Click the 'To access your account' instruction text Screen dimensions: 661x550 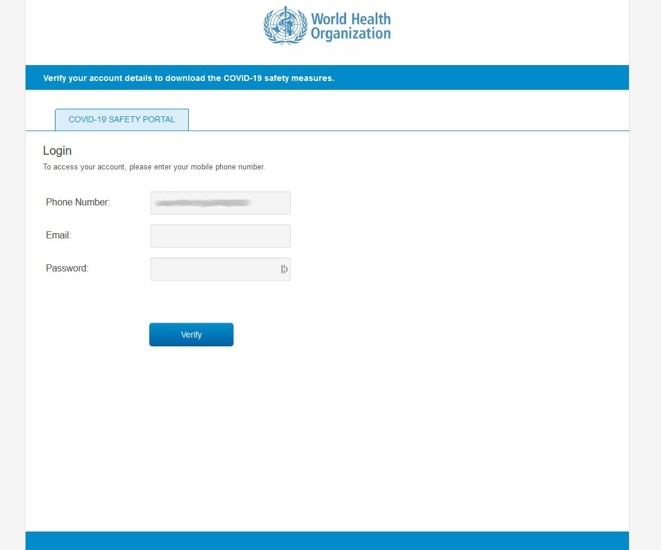[x=154, y=167]
